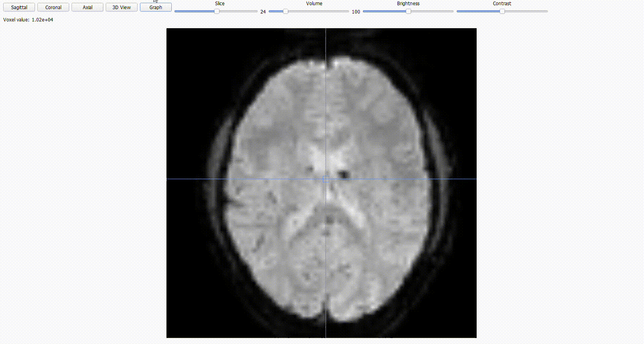Click the Contrast slider thumb
This screenshot has width=644, height=344.
(502, 12)
